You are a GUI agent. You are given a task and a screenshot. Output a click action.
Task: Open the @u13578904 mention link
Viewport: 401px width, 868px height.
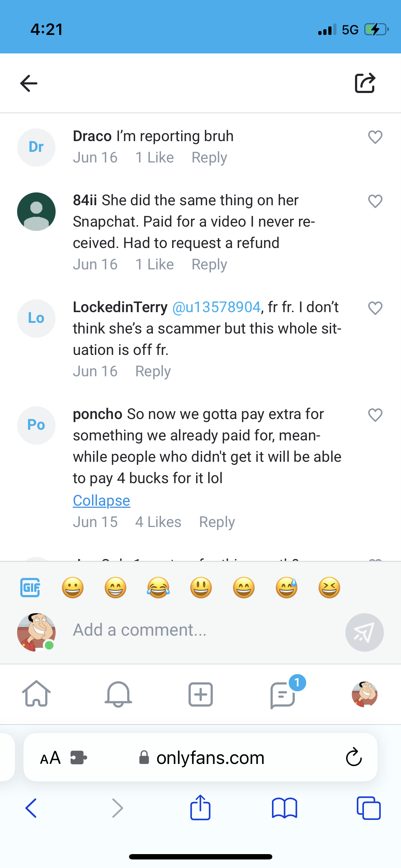point(216,307)
